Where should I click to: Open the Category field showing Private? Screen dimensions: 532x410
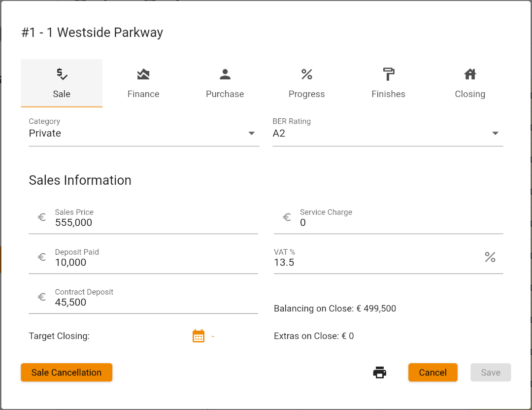(138, 134)
